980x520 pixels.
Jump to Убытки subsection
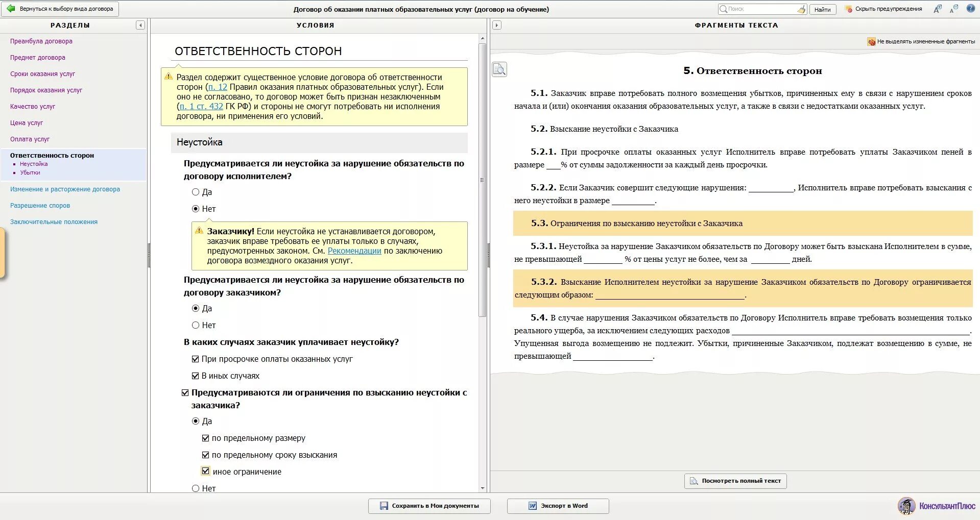pos(30,172)
